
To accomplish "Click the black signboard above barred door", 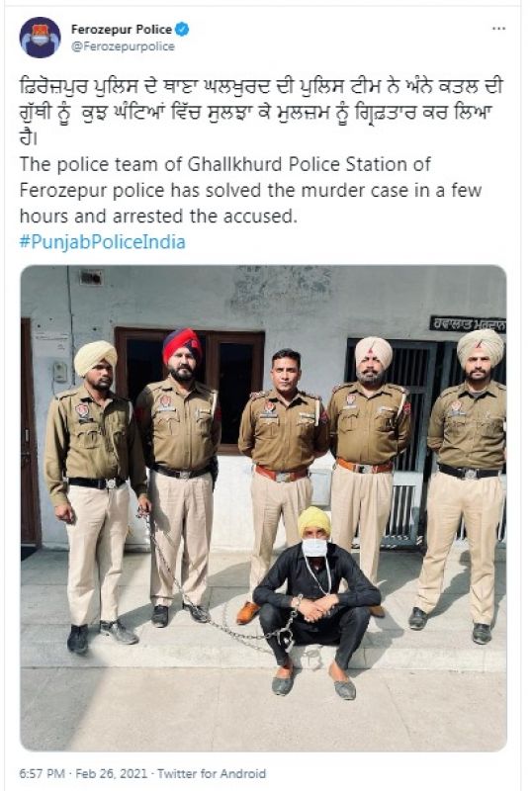I will coord(468,324).
